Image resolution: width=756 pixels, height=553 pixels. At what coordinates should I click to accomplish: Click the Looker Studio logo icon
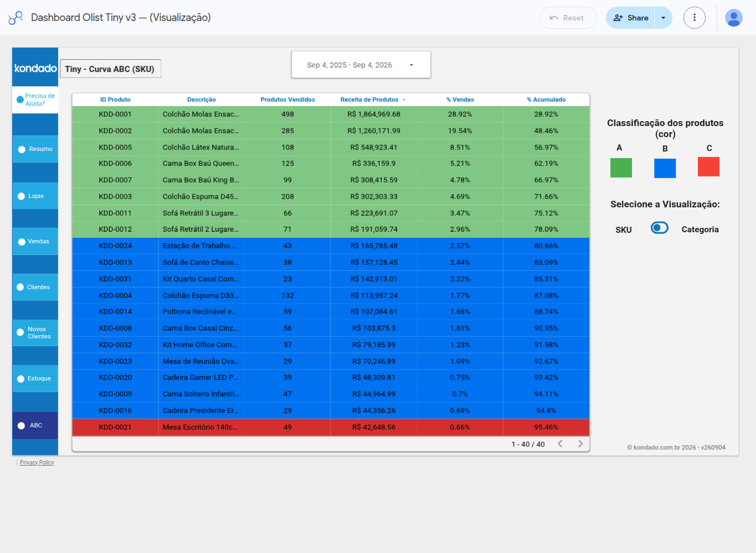click(15, 18)
